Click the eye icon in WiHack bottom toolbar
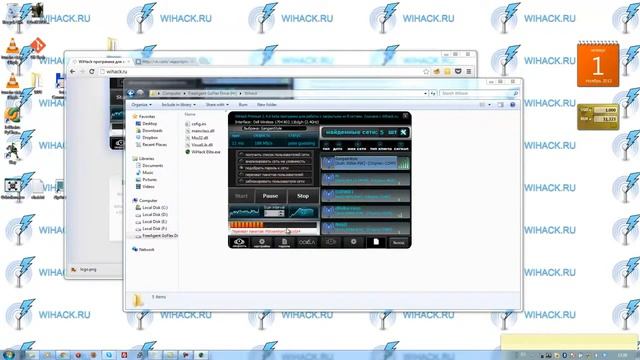640x360 pixels. 239,242
